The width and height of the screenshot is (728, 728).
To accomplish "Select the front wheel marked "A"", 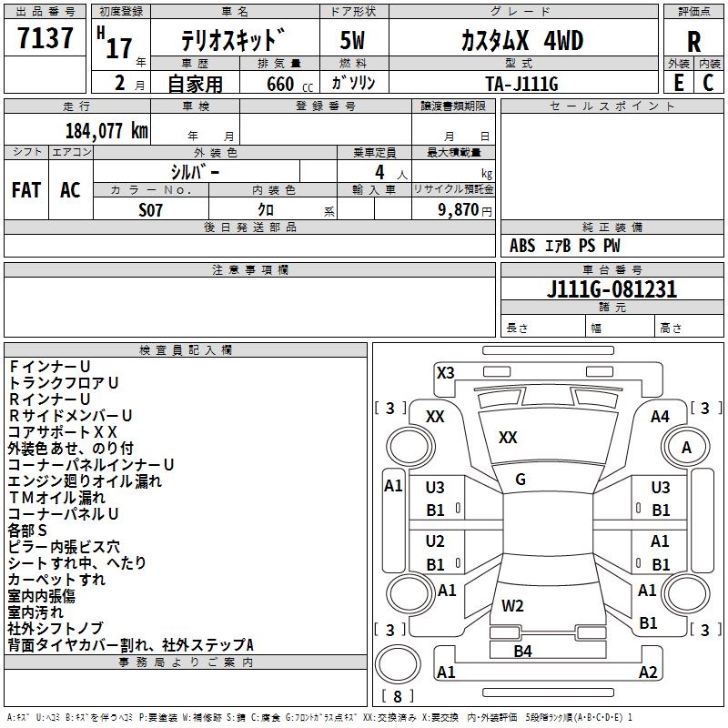I will [686, 448].
